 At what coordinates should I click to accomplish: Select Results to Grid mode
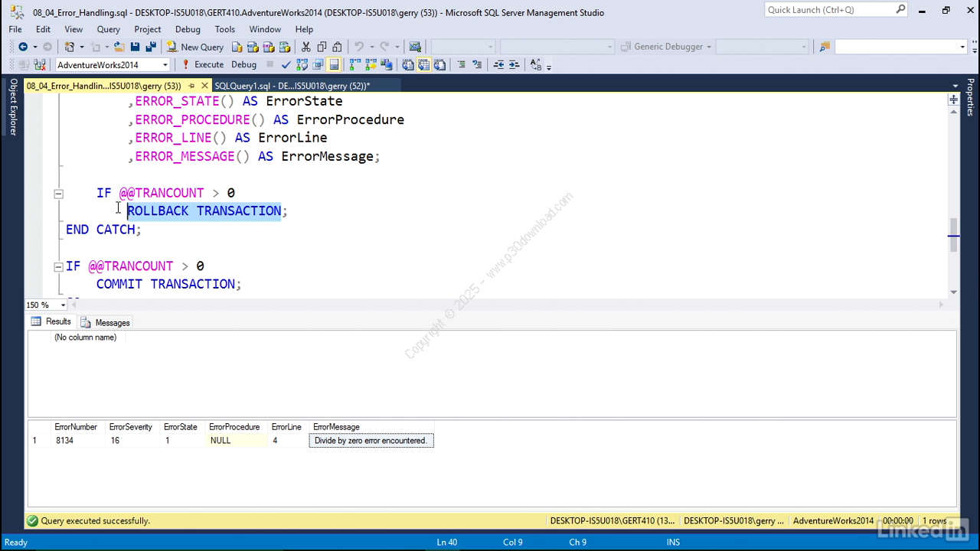(423, 64)
